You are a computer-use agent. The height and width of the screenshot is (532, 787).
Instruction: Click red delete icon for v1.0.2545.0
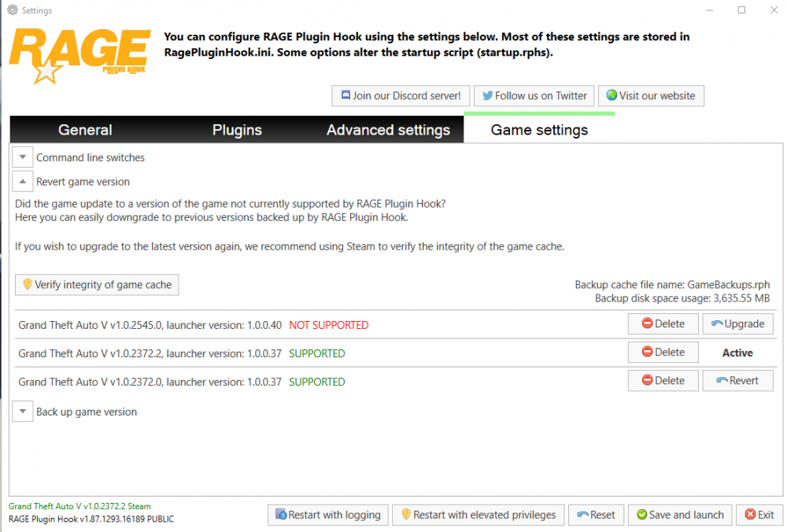(648, 323)
